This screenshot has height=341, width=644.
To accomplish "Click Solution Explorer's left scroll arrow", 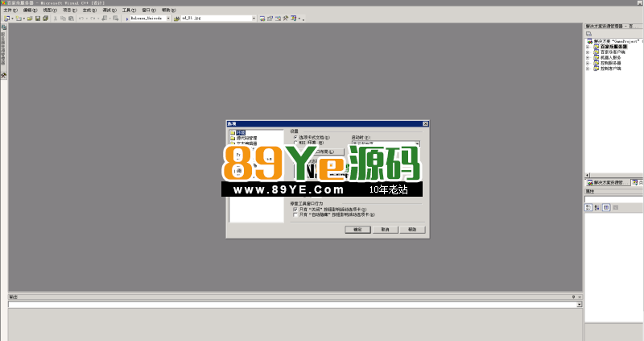I will [588, 175].
